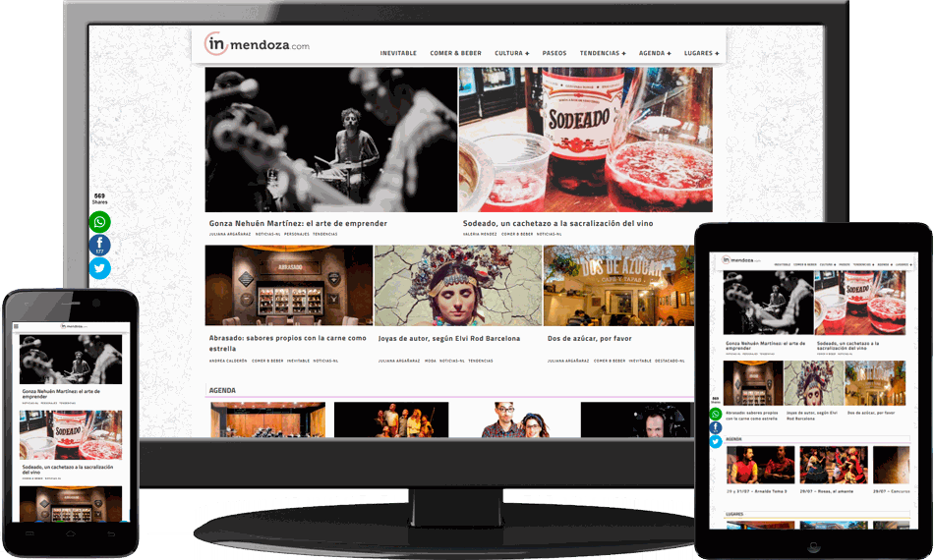Select COMER & BEBER in the desktop navigation
This screenshot has height=560, width=934.
[455, 53]
